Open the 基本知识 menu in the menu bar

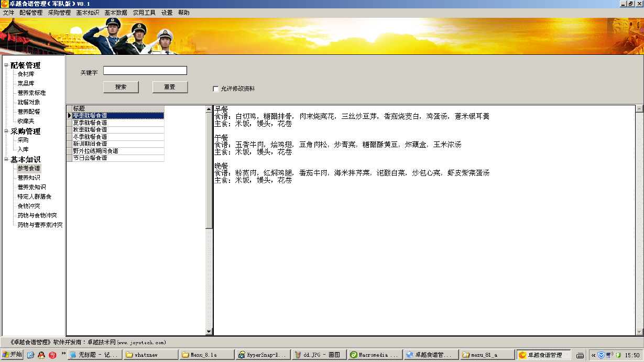(x=88, y=13)
